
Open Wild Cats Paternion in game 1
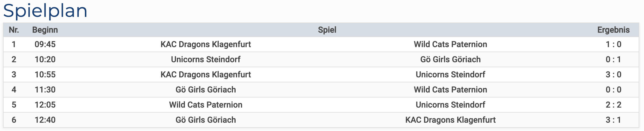pos(451,44)
